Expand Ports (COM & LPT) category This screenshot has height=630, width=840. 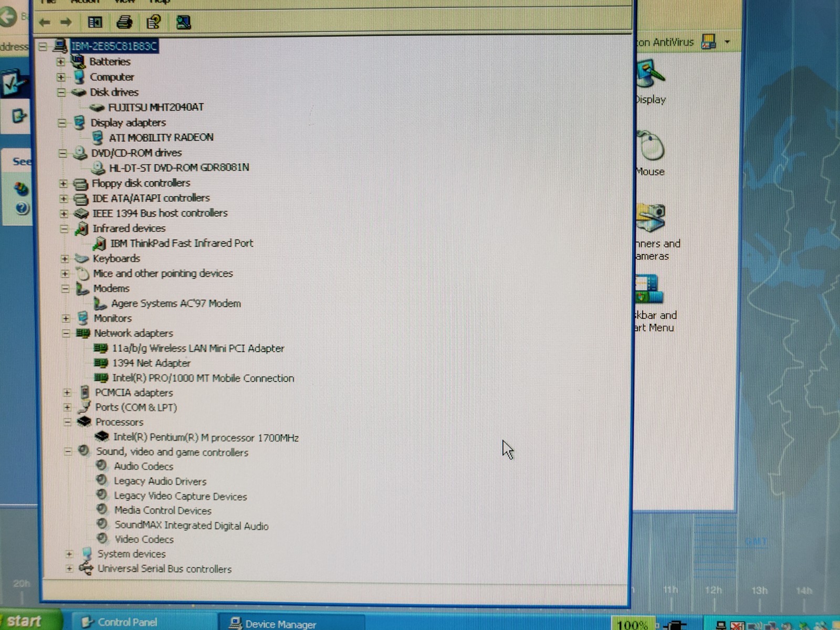coord(67,407)
